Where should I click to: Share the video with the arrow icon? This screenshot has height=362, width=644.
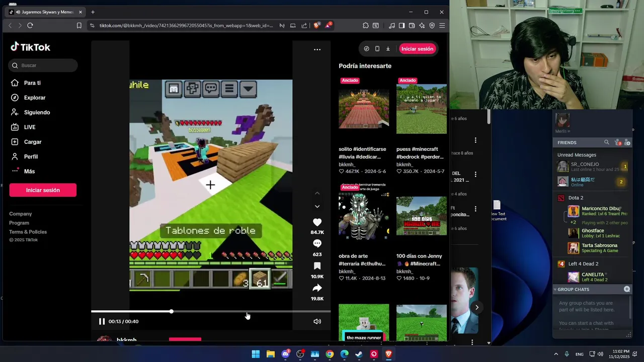point(317,288)
